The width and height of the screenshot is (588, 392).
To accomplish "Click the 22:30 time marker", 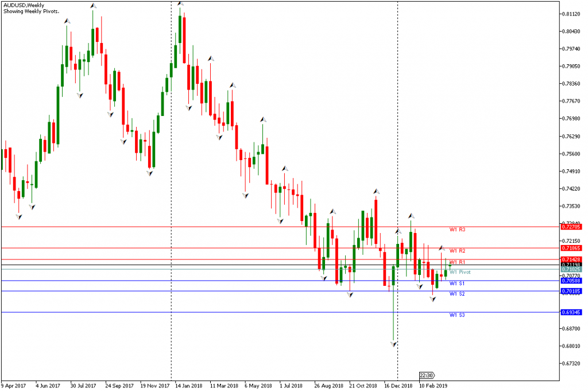I will [425, 375].
